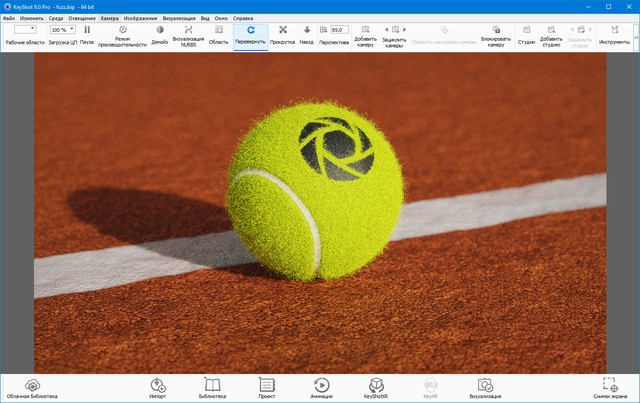Open the Анимация animation panel

click(x=321, y=388)
